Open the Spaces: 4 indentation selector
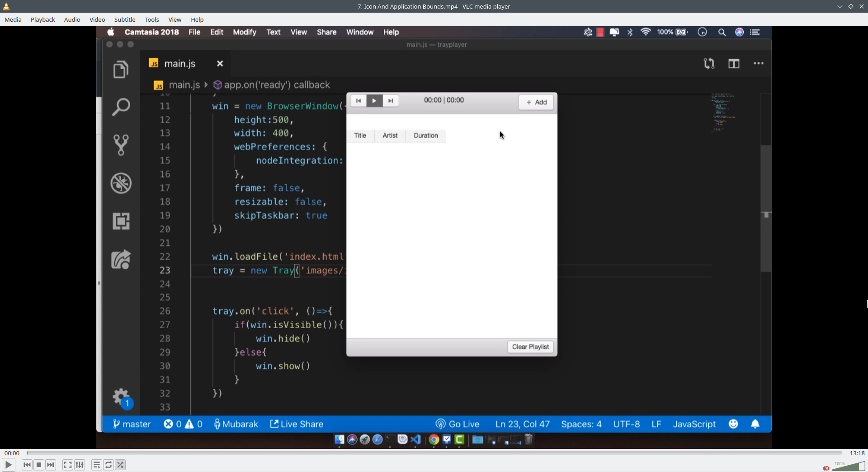This screenshot has height=472, width=868. [x=581, y=424]
